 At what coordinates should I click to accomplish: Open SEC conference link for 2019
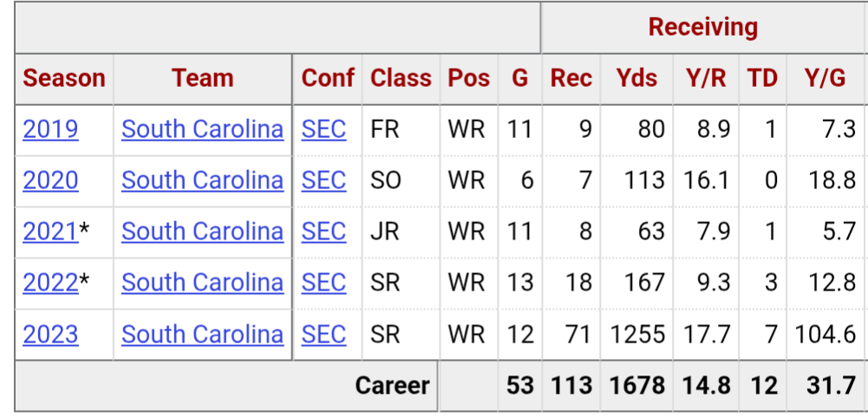click(323, 129)
